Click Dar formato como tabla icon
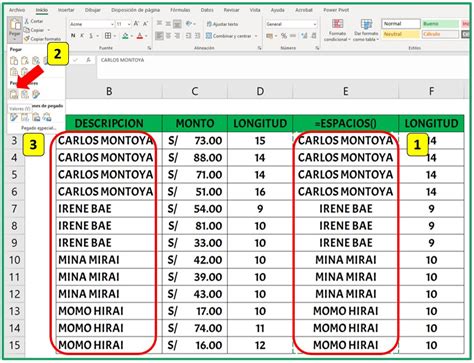The width and height of the screenshot is (474, 363). tap(366, 24)
